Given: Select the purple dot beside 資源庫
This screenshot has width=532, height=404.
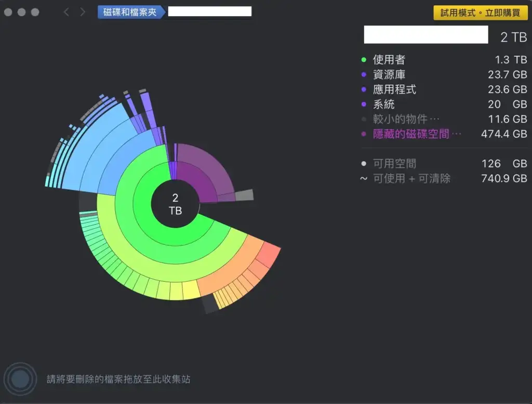Looking at the screenshot, I should point(364,75).
